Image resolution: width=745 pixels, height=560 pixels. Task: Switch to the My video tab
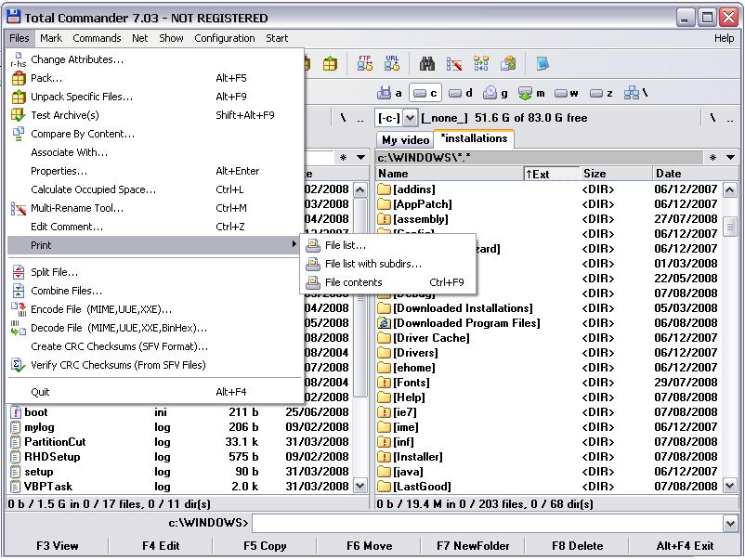tap(405, 139)
